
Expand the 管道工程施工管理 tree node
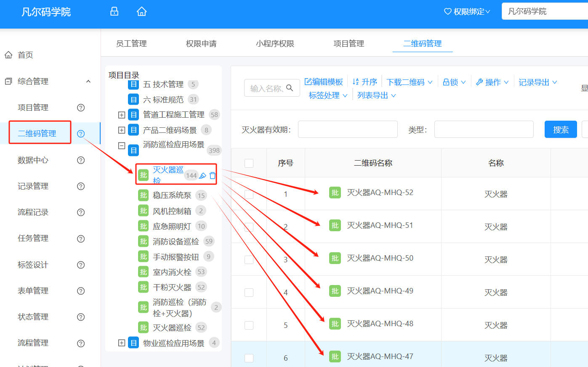122,114
